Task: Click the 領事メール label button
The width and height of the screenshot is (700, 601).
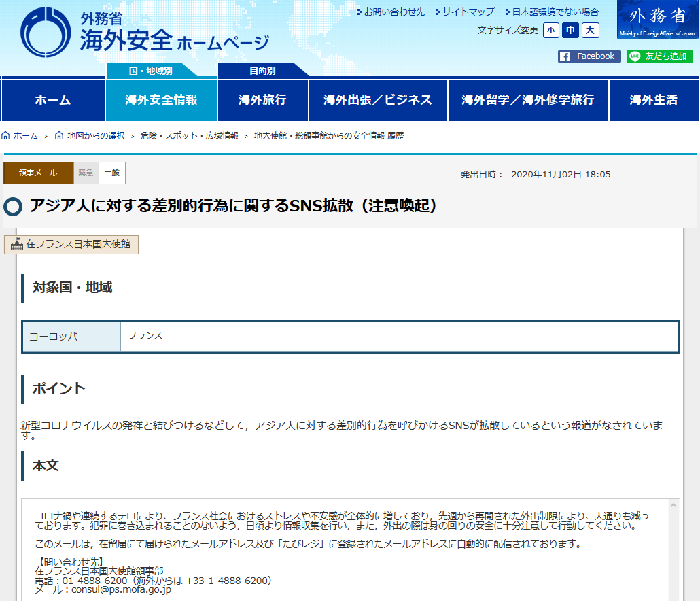Action: [38, 173]
